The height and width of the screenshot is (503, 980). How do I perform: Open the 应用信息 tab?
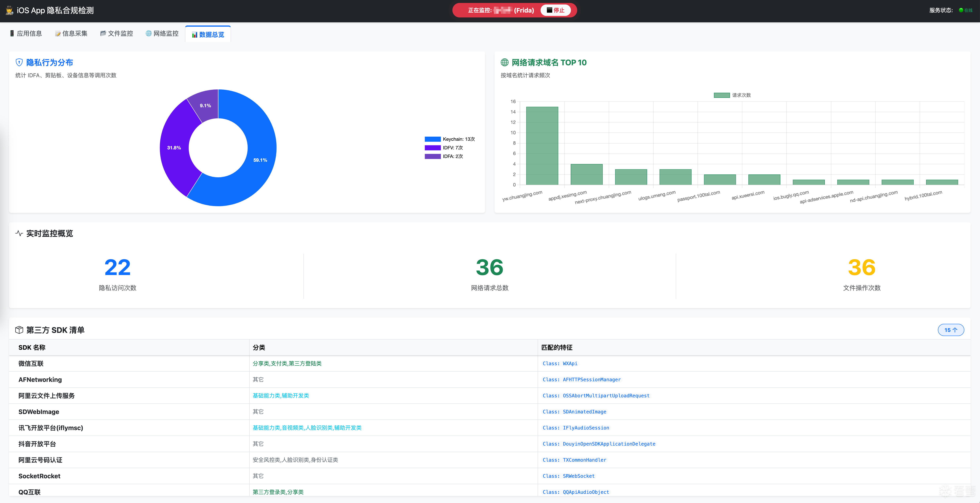(26, 34)
